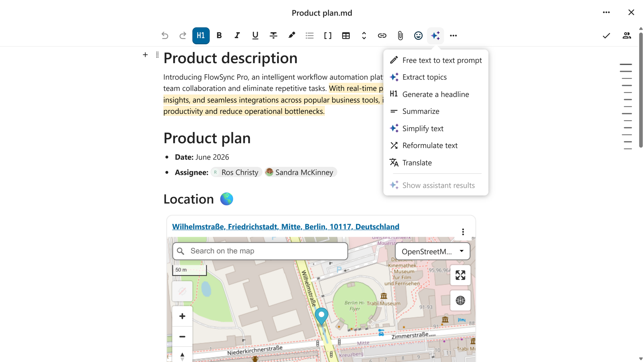
Task: Zoom out the map with minus button
Action: [x=182, y=336]
